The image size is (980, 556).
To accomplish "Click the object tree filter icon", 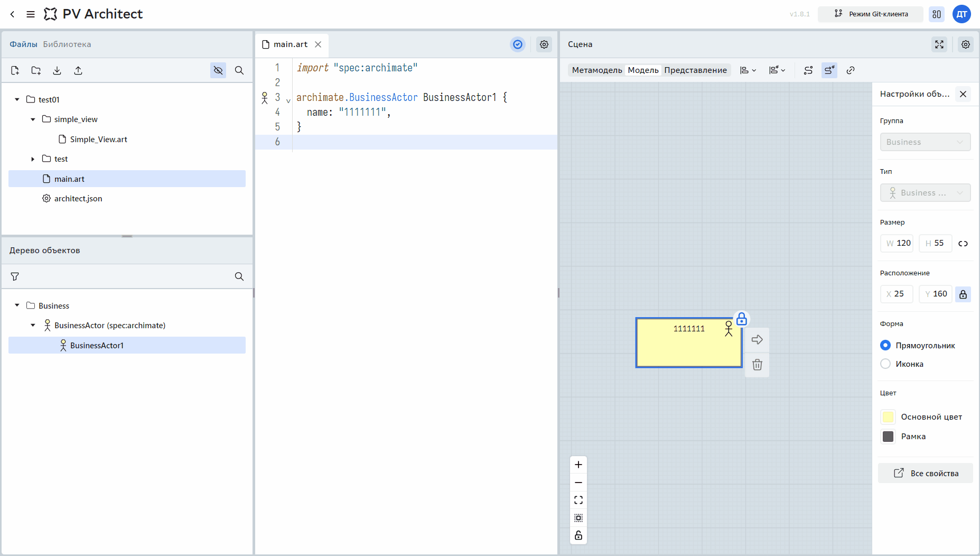I will tap(15, 276).
